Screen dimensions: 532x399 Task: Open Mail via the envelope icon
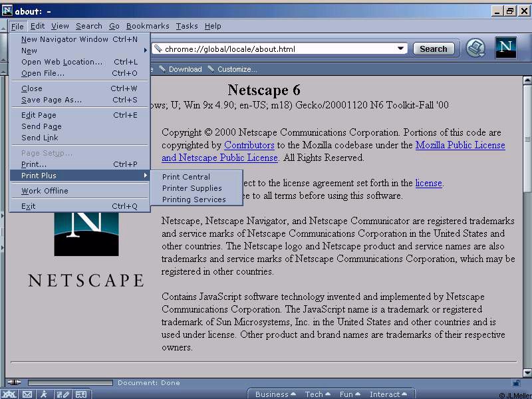point(27,394)
